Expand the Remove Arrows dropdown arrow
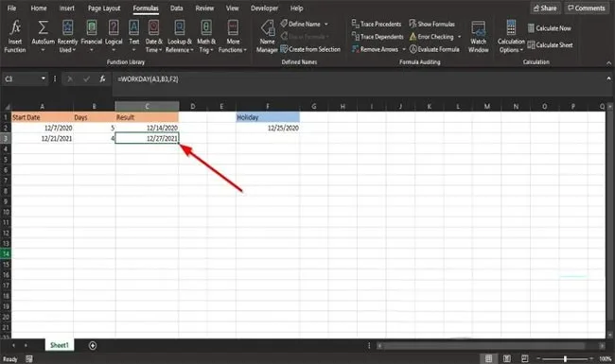 (404, 49)
